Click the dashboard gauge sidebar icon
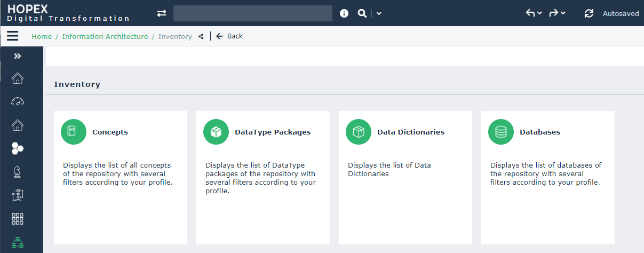Screen dimensions: 644x253 point(18,101)
